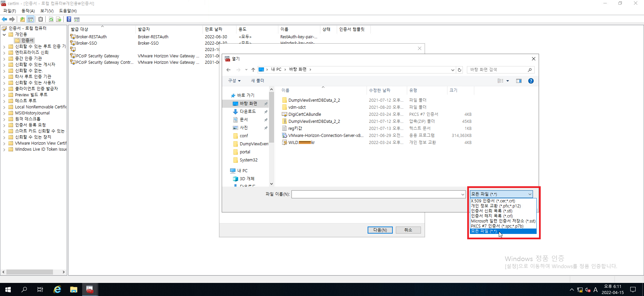The image size is (644, 296).
Task: Click the taskbar Search icon
Action: (24, 289)
